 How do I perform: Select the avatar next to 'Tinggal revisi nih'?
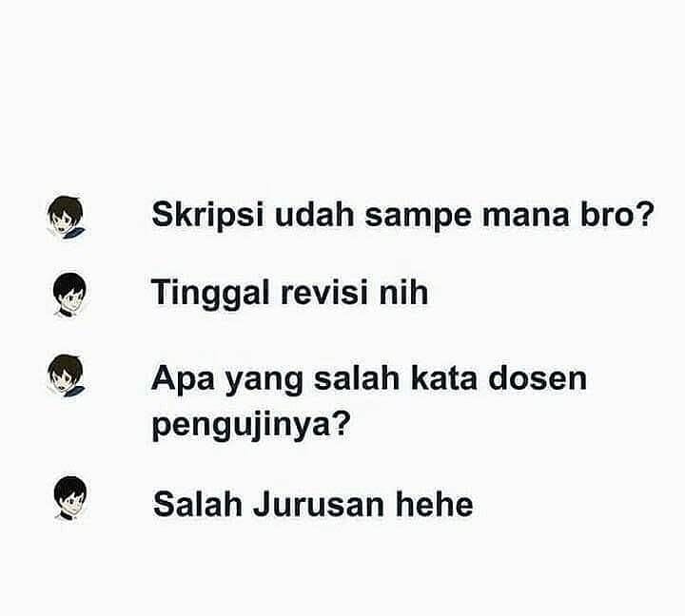(x=69, y=294)
